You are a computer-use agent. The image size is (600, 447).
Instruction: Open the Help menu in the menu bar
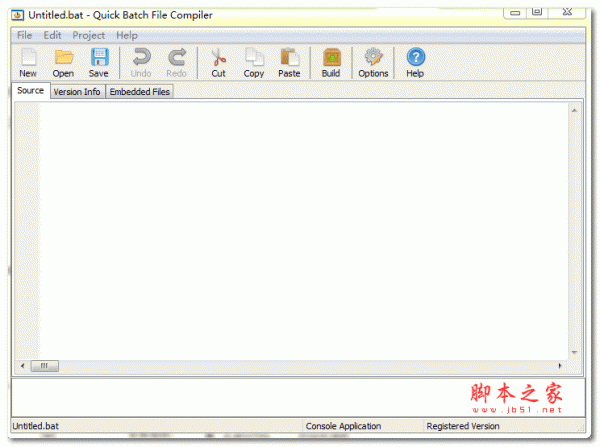tap(127, 36)
